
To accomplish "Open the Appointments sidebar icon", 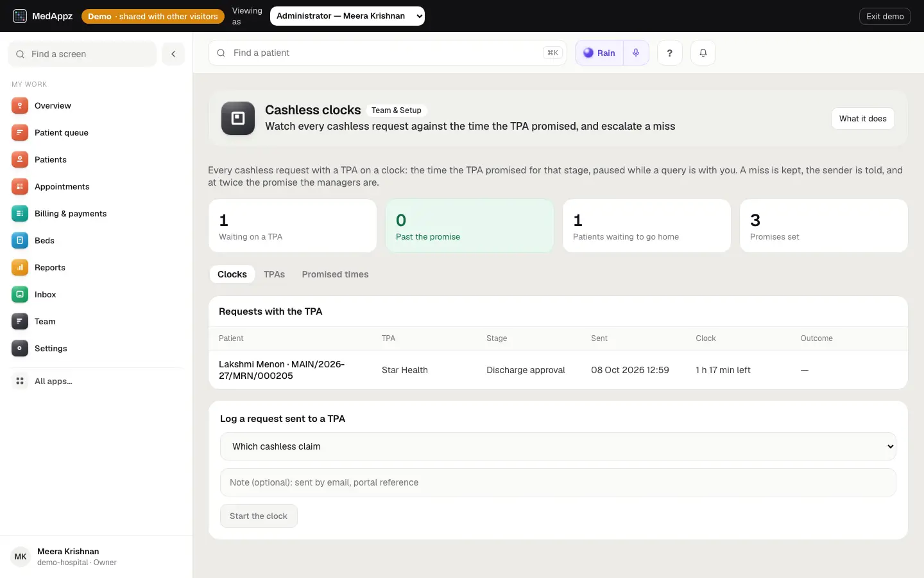I will click(x=20, y=186).
